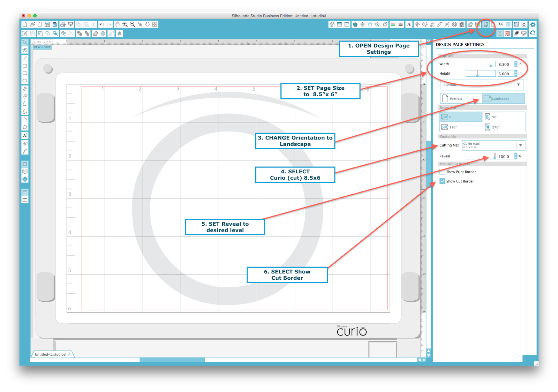
Task: Zoom out with the magnifier minus icon
Action: tap(133, 24)
